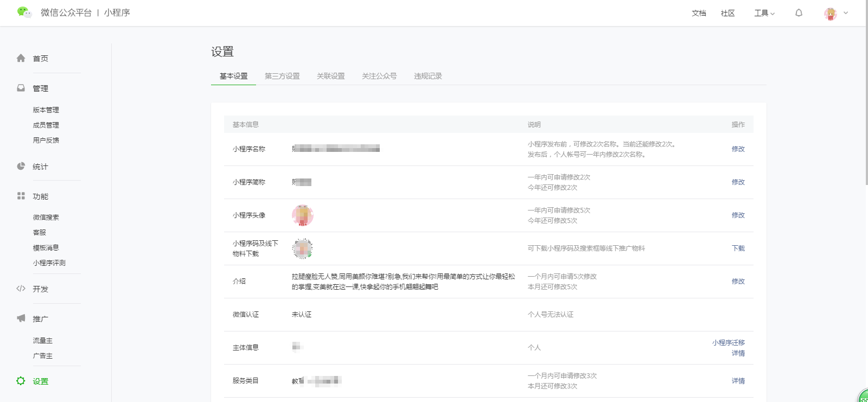This screenshot has width=868, height=402.
Task: Click the 小程序头像 thumbnail
Action: [x=303, y=215]
